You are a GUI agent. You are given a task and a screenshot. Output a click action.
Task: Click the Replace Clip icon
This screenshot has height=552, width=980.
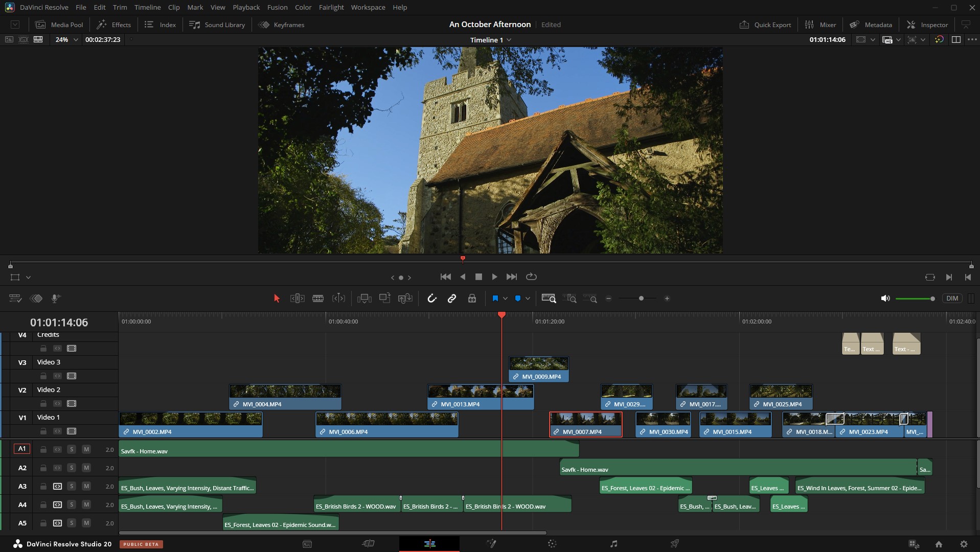[x=405, y=298]
